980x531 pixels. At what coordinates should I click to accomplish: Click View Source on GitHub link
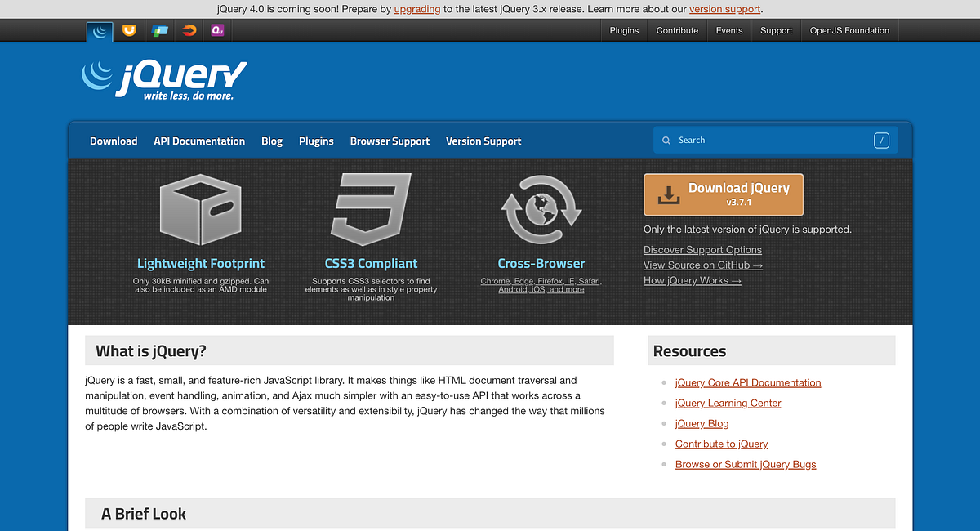702,265
